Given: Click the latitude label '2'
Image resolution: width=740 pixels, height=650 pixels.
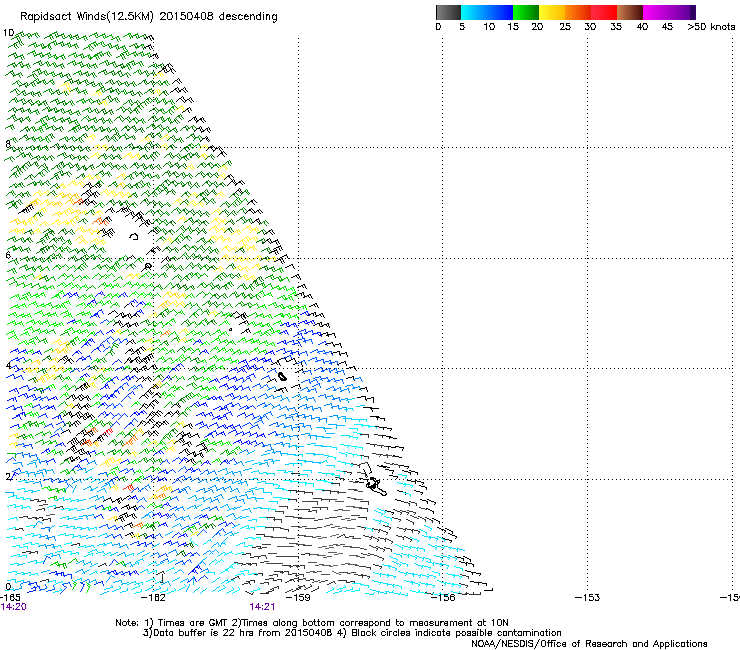Looking at the screenshot, I should 8,476.
